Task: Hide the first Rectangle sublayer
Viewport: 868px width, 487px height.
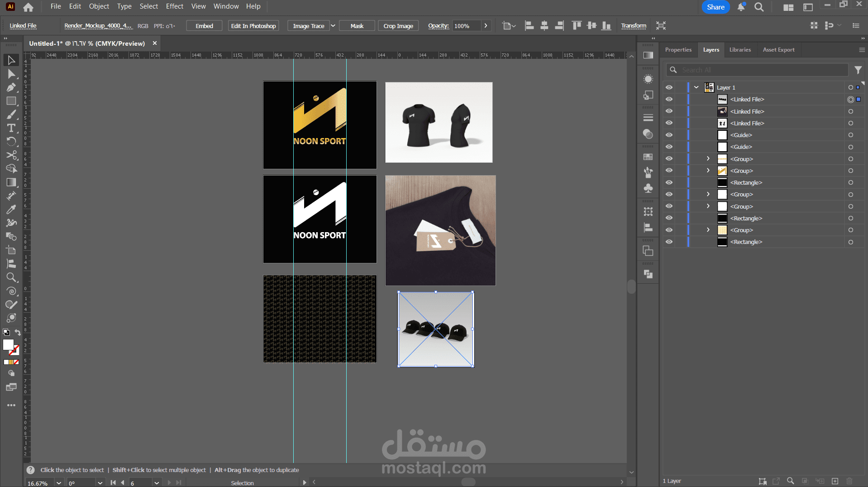Action: click(669, 182)
